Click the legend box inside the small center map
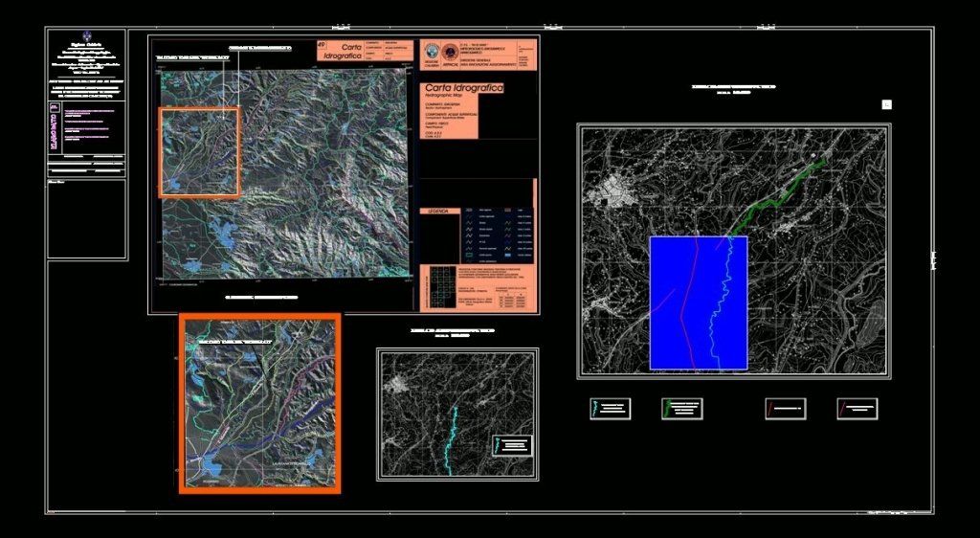 (x=513, y=445)
